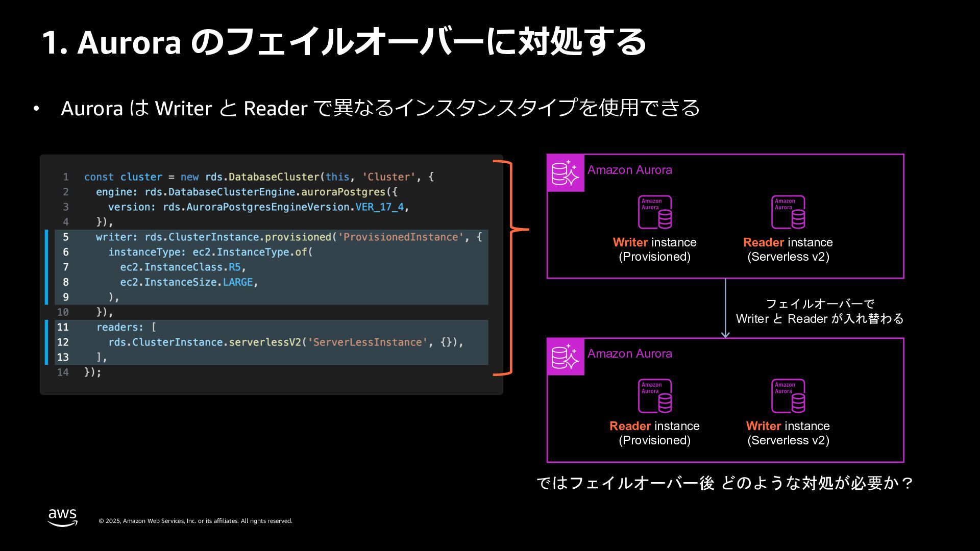This screenshot has width=980, height=551.
Task: Click the question 'ではフェイルオーバー後 どのような対処が必要か？'
Action: (x=725, y=483)
